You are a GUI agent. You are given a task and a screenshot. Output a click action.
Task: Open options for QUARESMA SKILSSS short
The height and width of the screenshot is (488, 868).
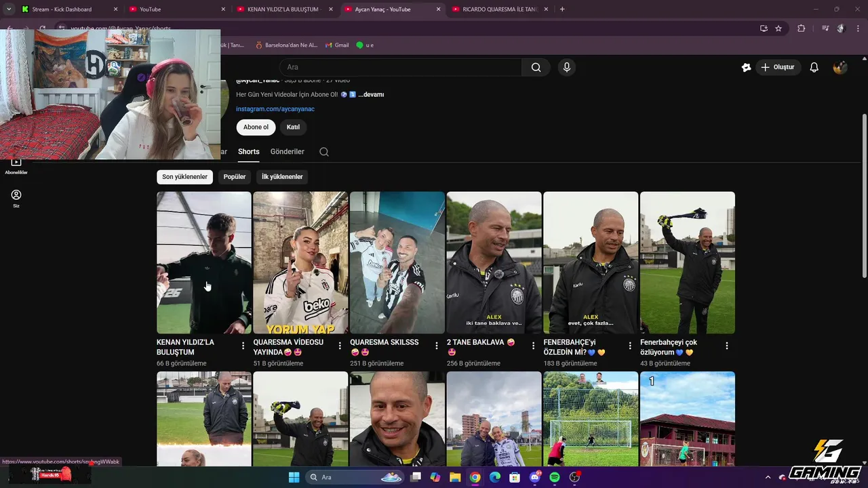(437, 346)
